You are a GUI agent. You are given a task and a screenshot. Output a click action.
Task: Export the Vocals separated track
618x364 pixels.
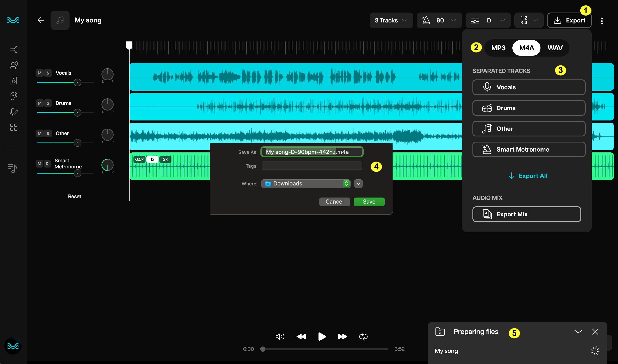pyautogui.click(x=529, y=87)
